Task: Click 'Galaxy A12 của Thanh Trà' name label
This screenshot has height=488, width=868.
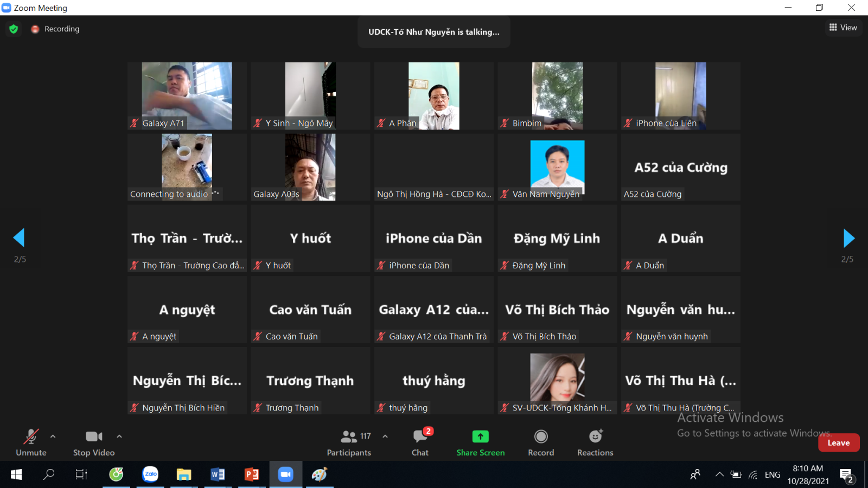Action: pos(432,336)
